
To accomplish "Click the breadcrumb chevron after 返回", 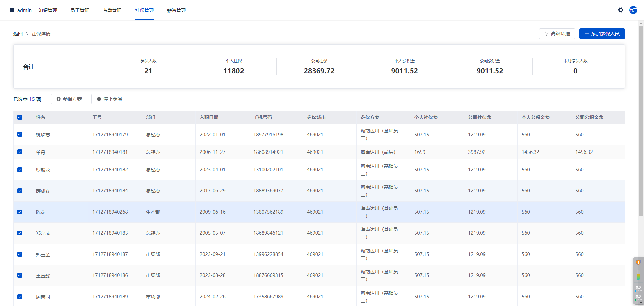I will click(27, 34).
